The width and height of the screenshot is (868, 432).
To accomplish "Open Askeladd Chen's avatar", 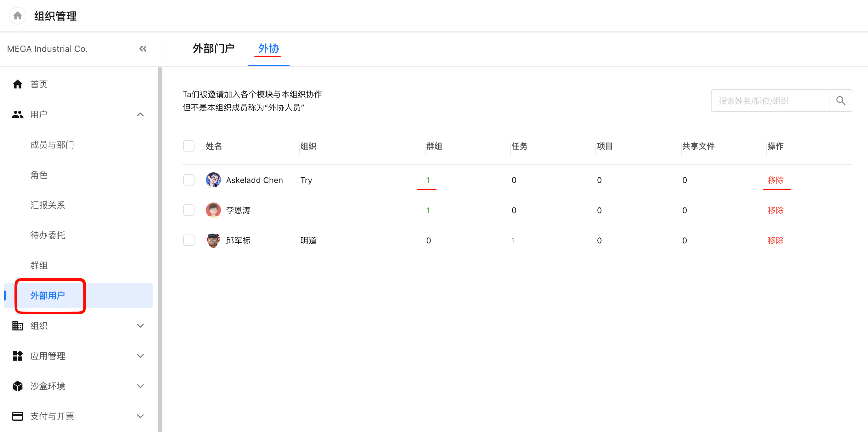I will click(213, 180).
